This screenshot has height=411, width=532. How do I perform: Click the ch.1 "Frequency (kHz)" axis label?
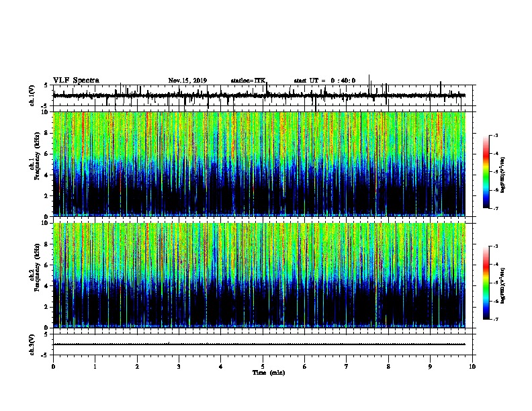click(37, 156)
